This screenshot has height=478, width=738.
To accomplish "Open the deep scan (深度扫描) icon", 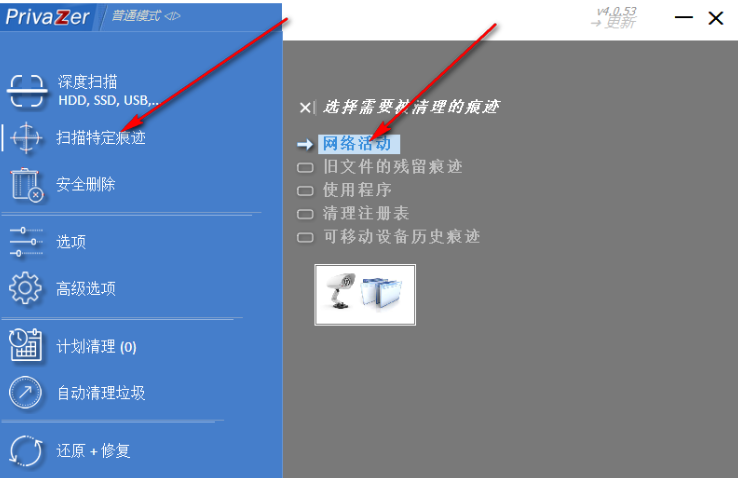I will coord(27,90).
